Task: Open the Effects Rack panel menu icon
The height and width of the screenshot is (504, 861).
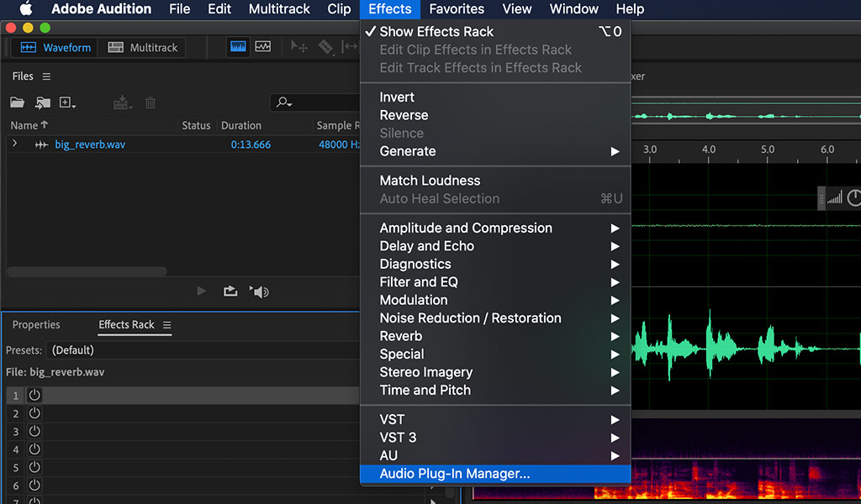Action: [x=167, y=325]
